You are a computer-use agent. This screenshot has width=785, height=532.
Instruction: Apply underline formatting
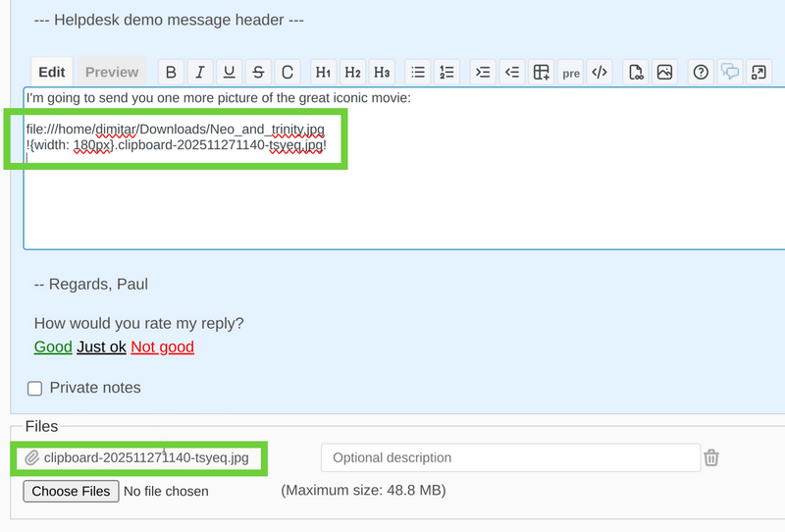tap(230, 72)
